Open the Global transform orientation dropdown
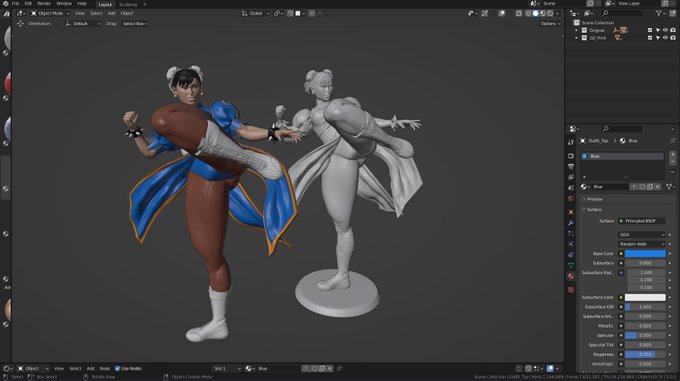The height and width of the screenshot is (381, 680). coord(256,13)
